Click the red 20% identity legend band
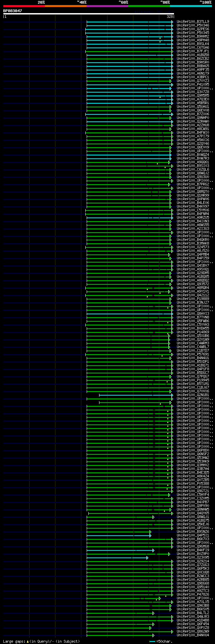The width and height of the screenshot is (215, 644). 24,6
